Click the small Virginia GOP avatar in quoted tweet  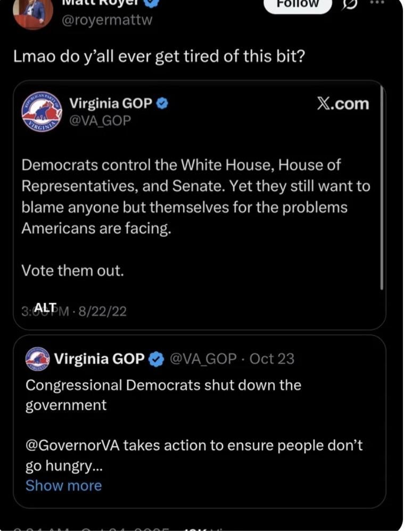click(x=37, y=359)
